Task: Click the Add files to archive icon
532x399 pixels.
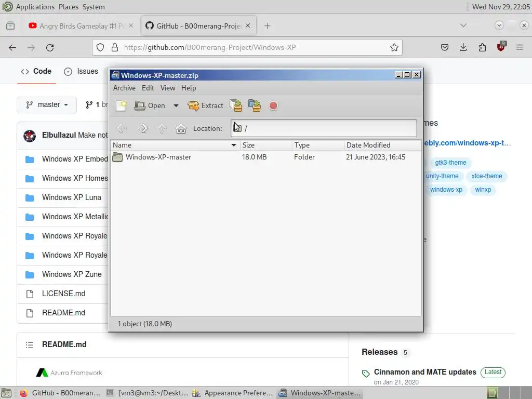Action: pos(236,105)
